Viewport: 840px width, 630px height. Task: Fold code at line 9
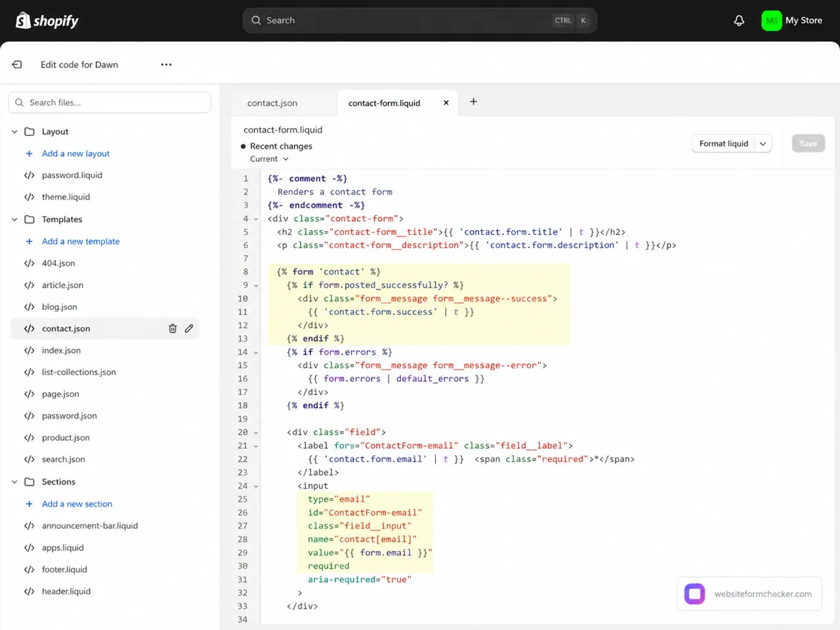[256, 285]
